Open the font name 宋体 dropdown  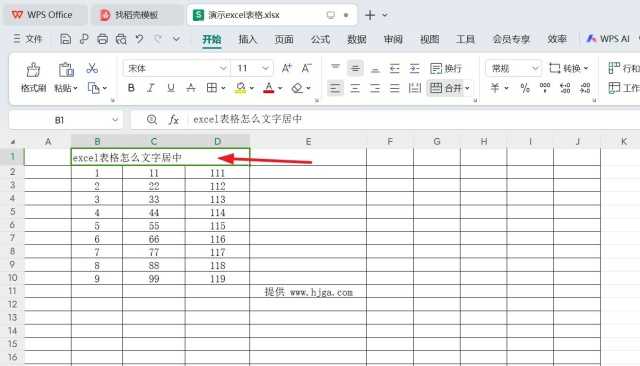tap(223, 68)
